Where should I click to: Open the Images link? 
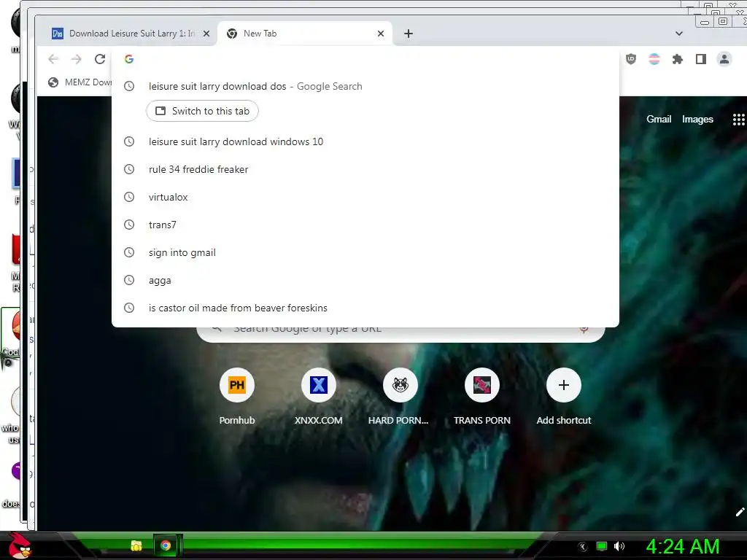697,119
